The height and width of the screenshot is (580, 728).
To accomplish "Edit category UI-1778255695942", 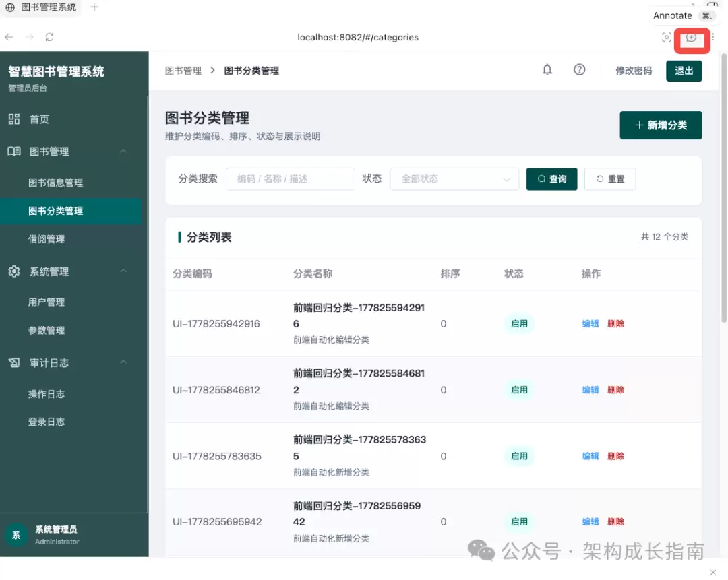I will (x=590, y=521).
